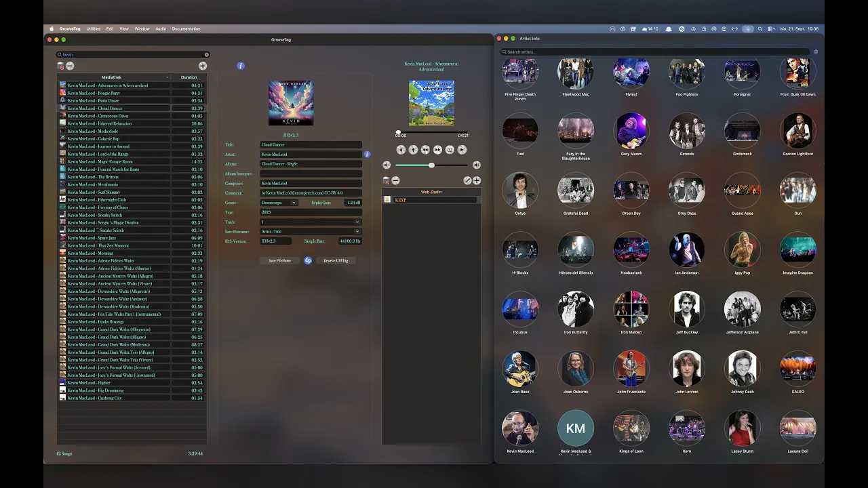Open the Audio menu

point(161,29)
